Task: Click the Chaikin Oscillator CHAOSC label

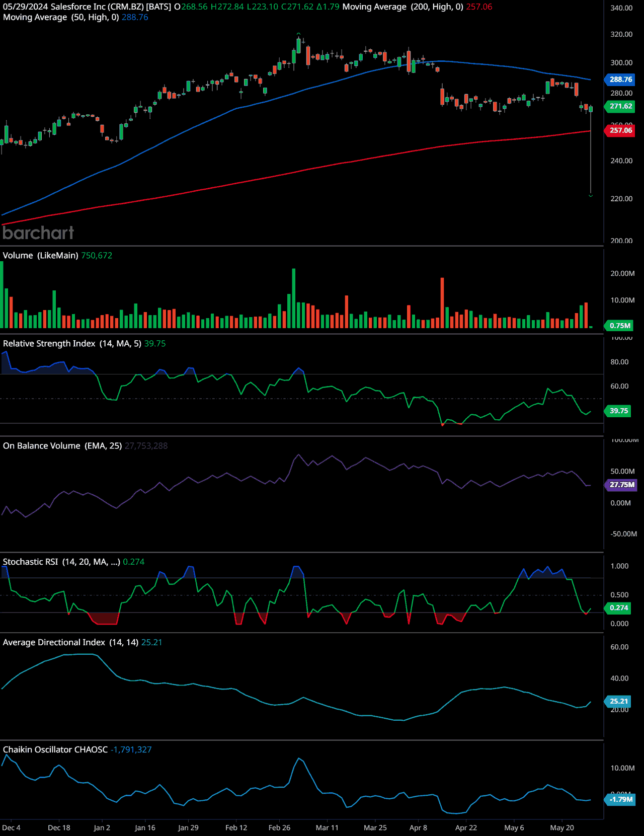Action: pyautogui.click(x=55, y=749)
